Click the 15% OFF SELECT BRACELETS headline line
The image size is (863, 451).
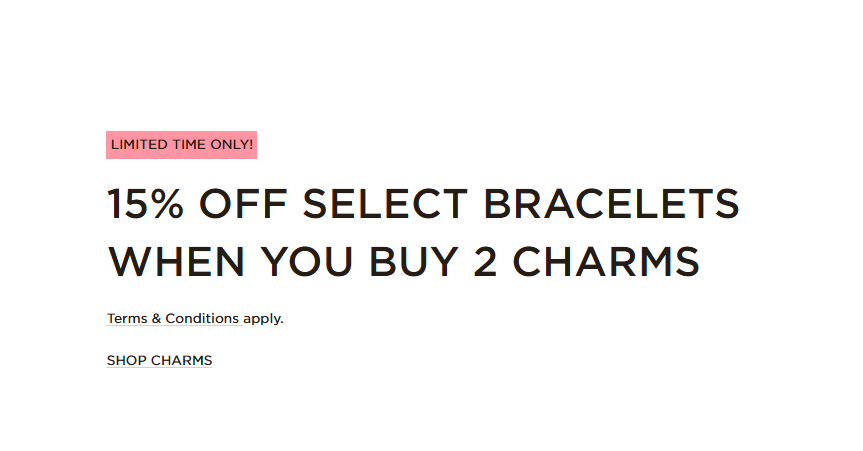pos(422,204)
